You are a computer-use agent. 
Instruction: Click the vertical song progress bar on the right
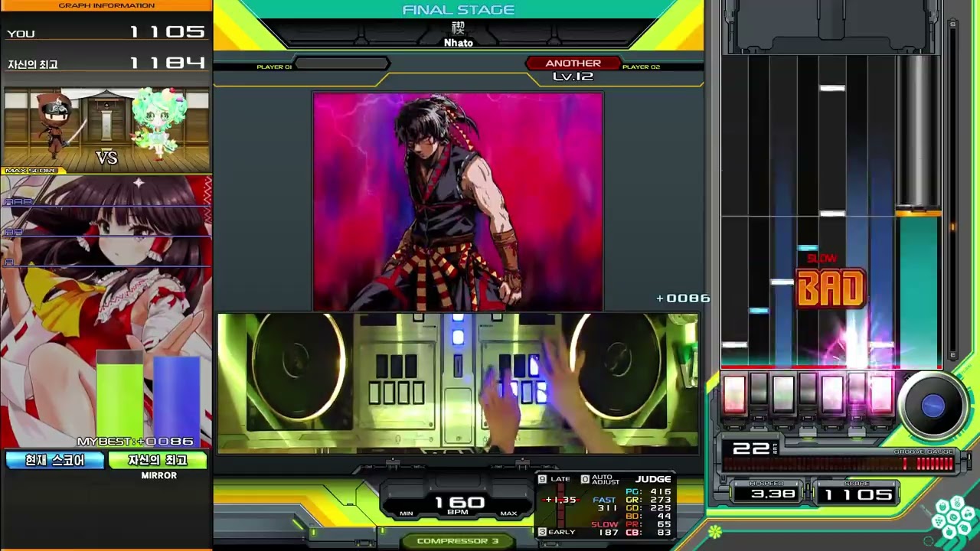coord(952,189)
